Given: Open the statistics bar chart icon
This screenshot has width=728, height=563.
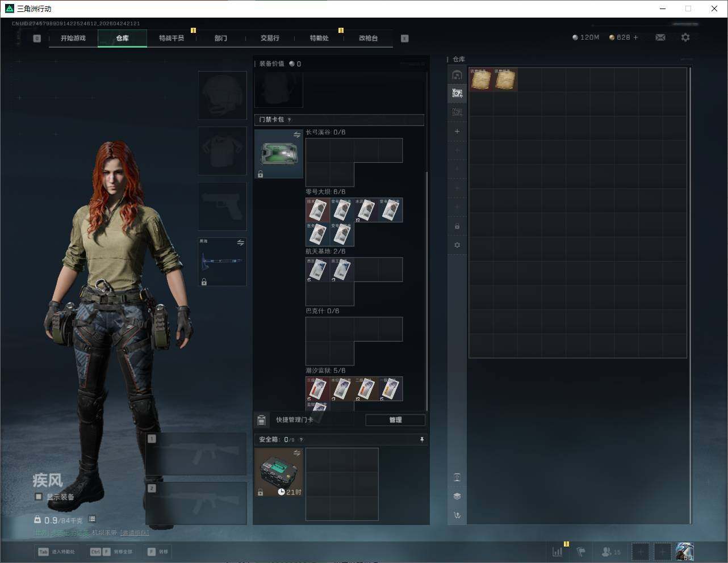Looking at the screenshot, I should pyautogui.click(x=558, y=552).
